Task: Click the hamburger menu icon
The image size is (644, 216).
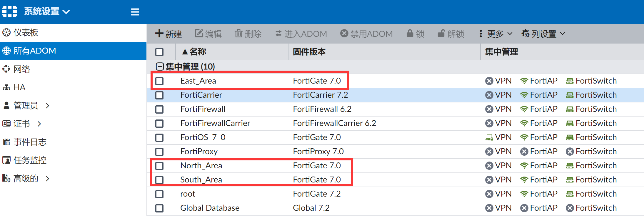Action: (135, 12)
